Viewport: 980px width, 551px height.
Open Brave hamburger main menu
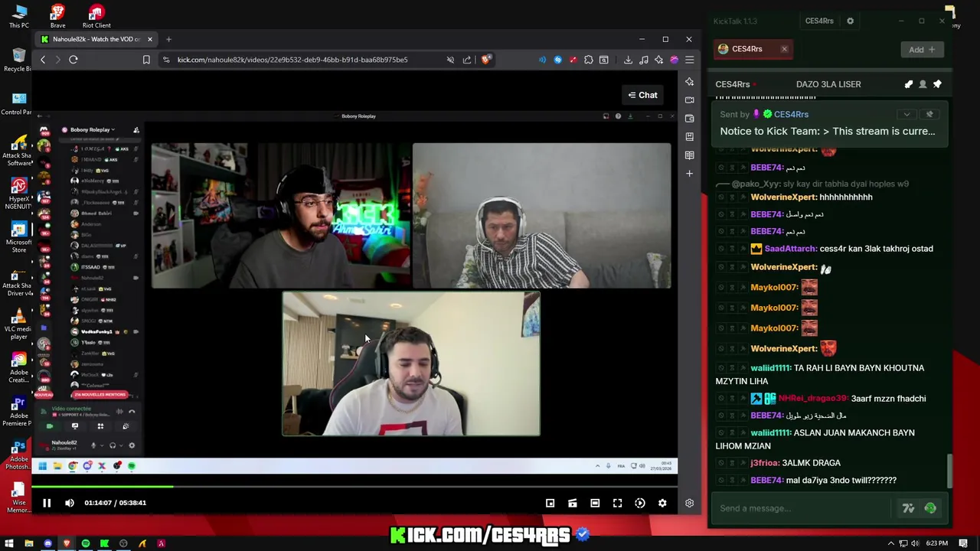689,60
